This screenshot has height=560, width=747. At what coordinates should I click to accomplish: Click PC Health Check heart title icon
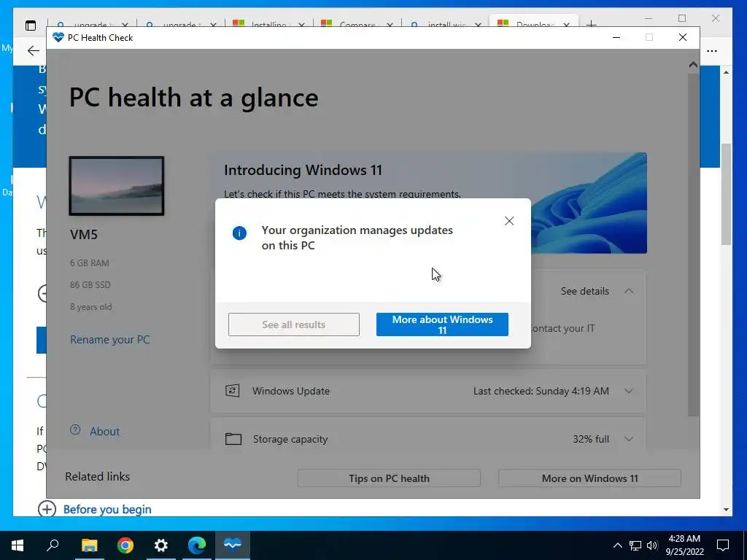coord(58,37)
